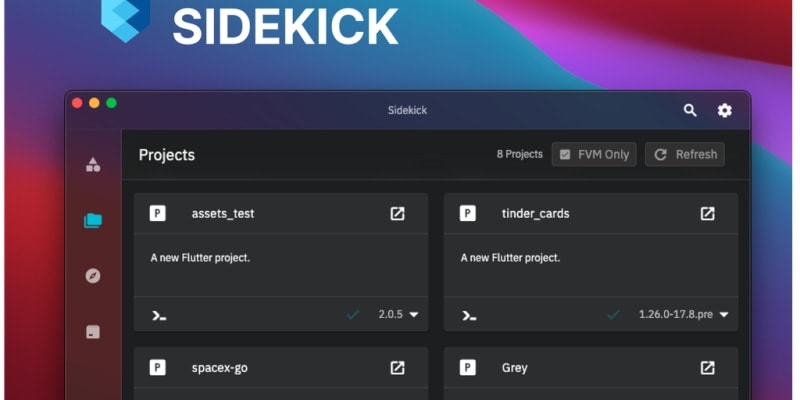The height and width of the screenshot is (400, 800).
Task: Select the spacex-go project card title
Action: [219, 367]
